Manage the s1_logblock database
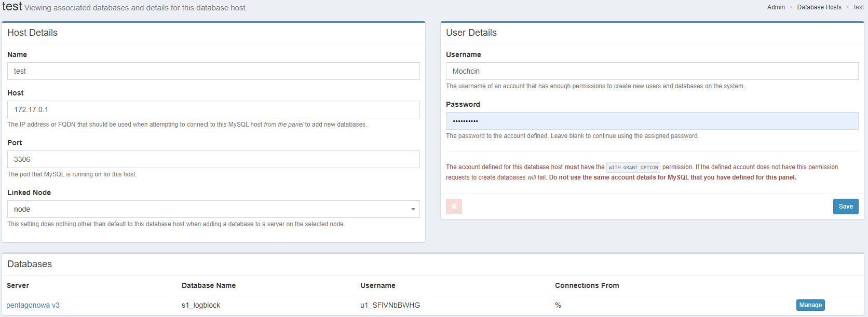 tap(810, 305)
